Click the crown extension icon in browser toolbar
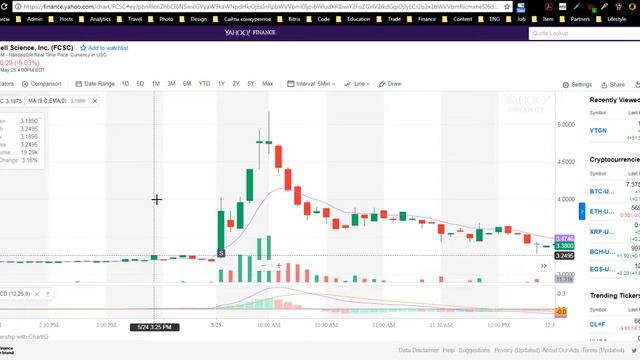640x360 pixels. (x=619, y=7)
